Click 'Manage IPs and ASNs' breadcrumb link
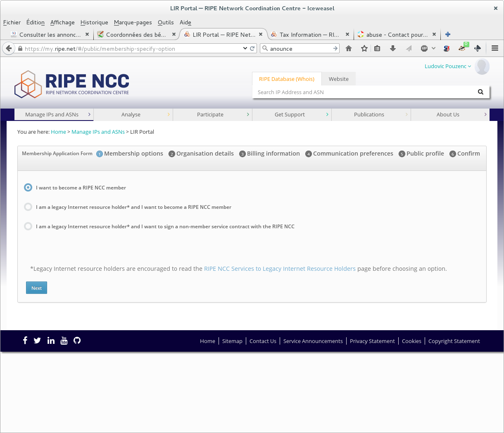The image size is (504, 433). [x=98, y=132]
